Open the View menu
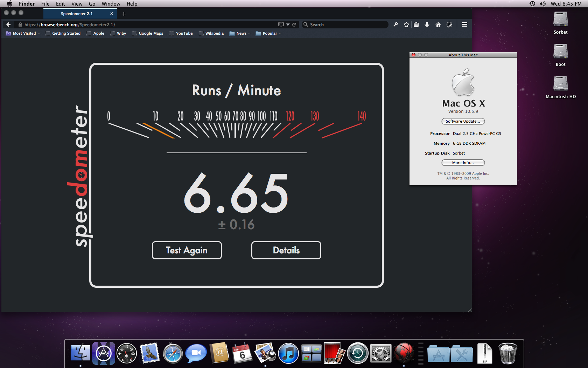 point(77,4)
